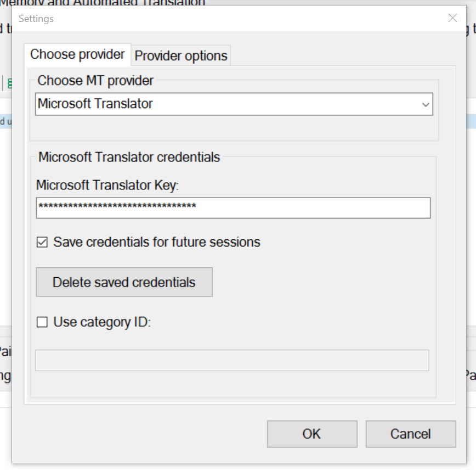This screenshot has height=471, width=476.
Task: Click the Use category ID label text
Action: pos(102,322)
